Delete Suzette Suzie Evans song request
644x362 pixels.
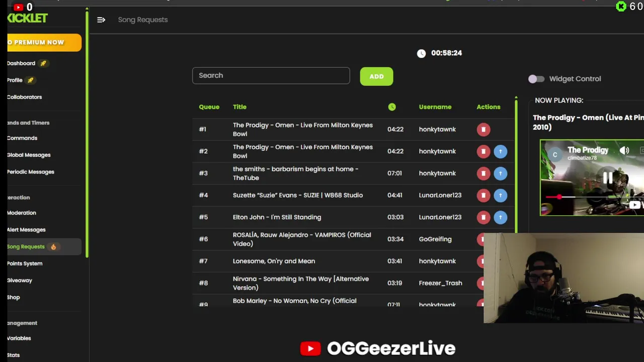(x=483, y=195)
